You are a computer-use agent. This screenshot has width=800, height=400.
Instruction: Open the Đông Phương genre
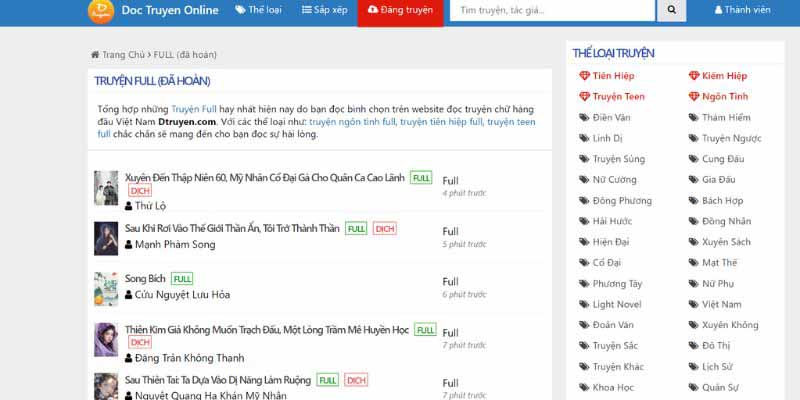[x=622, y=201]
